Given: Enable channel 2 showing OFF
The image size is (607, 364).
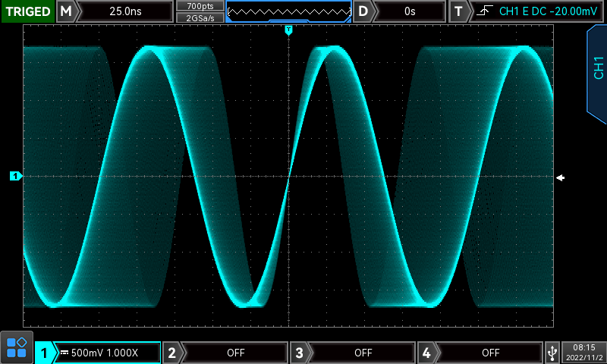Looking at the screenshot, I should click(235, 353).
